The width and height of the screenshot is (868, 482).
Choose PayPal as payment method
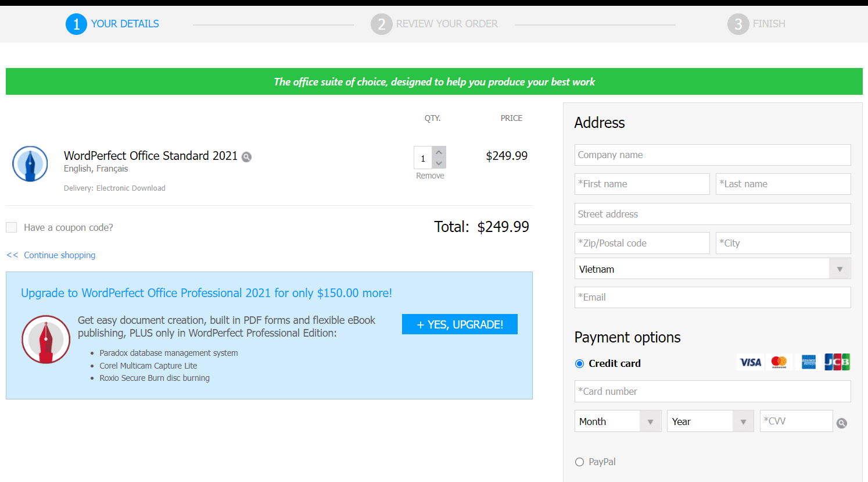pos(579,462)
